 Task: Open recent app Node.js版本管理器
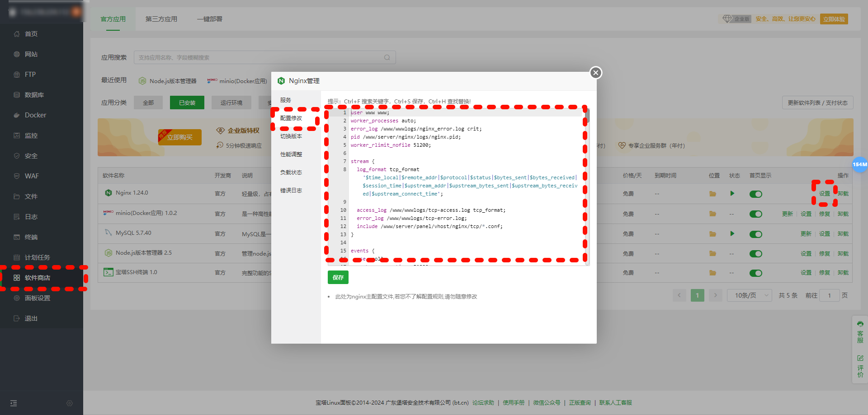click(x=168, y=81)
